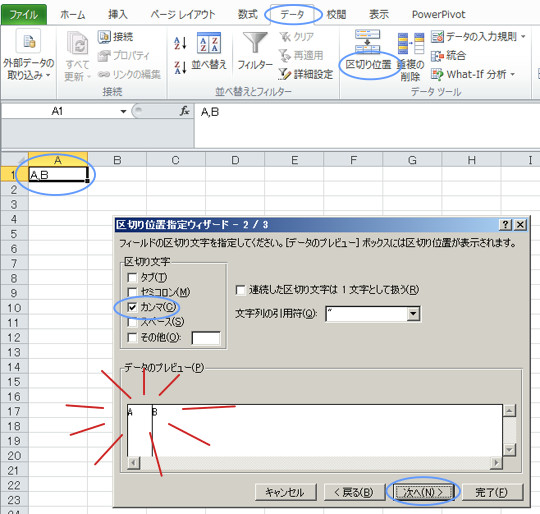Click preview scrollbar up arrow
Viewport: 540px width, 514px height.
[x=509, y=411]
